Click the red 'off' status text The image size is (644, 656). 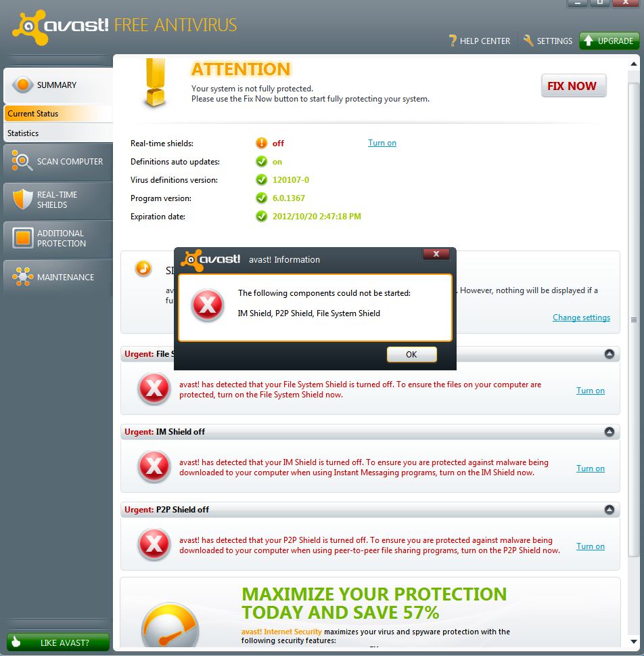[278, 143]
